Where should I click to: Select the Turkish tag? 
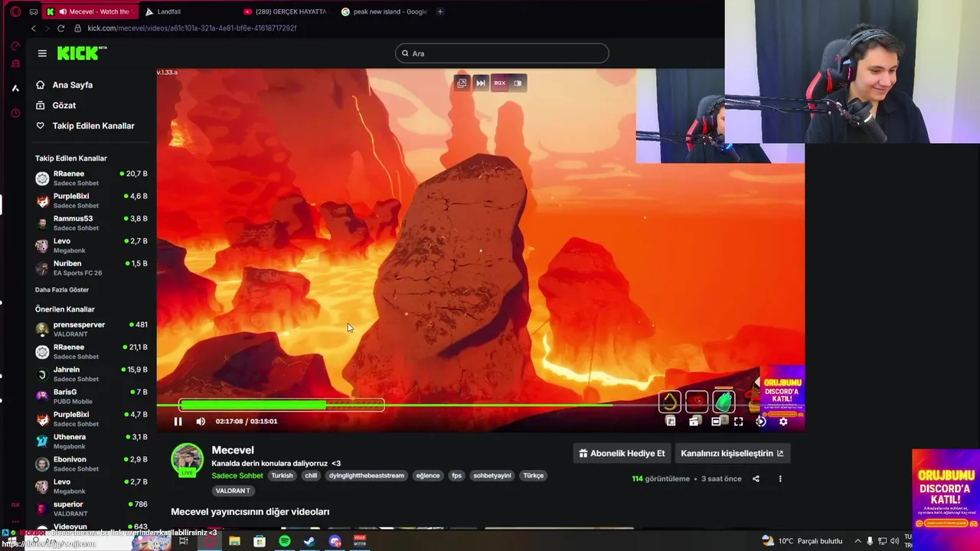282,475
